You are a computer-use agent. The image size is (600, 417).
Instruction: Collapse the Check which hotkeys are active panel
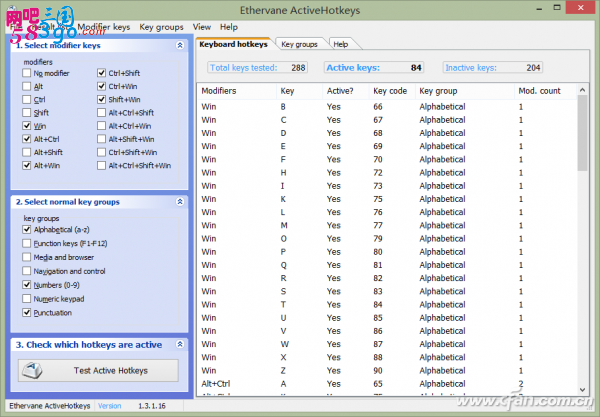pyautogui.click(x=180, y=344)
